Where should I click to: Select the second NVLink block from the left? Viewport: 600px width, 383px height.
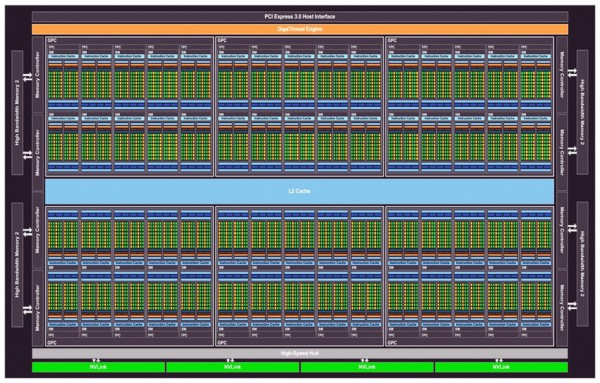(233, 367)
